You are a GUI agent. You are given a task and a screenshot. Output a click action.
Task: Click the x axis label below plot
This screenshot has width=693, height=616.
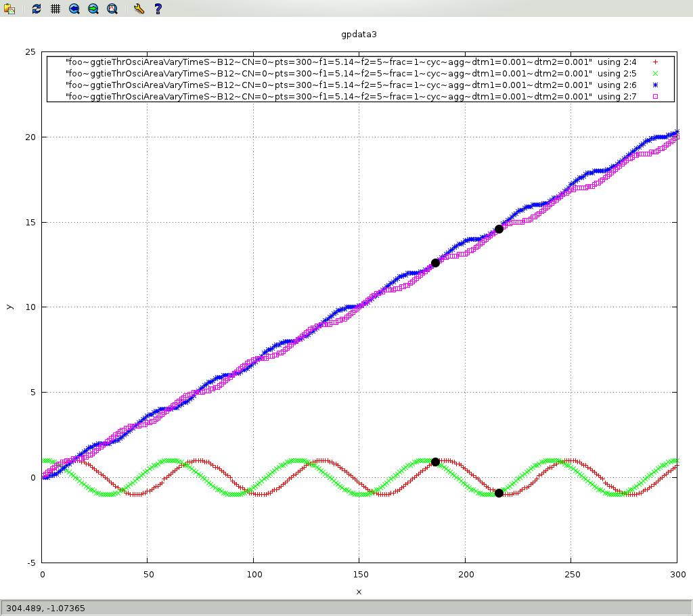359,592
